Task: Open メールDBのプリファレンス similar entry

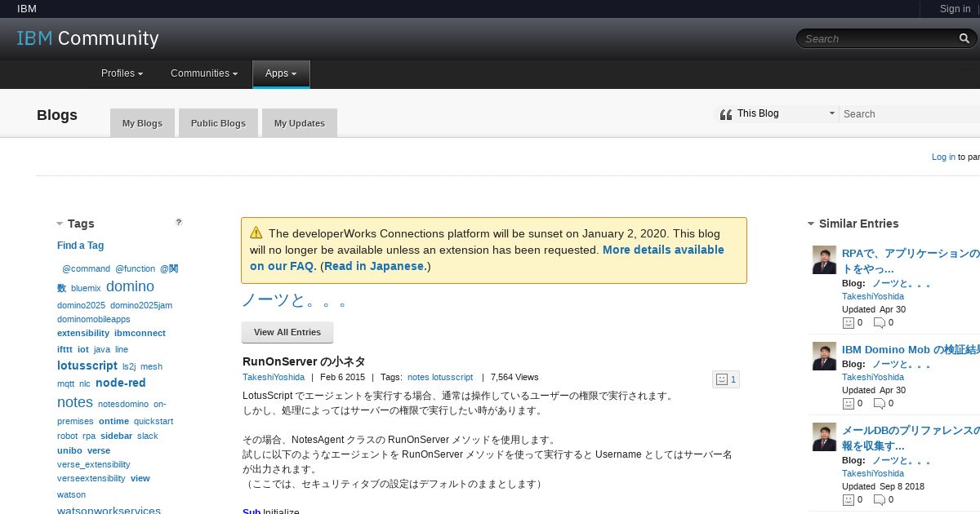Action: 911,438
